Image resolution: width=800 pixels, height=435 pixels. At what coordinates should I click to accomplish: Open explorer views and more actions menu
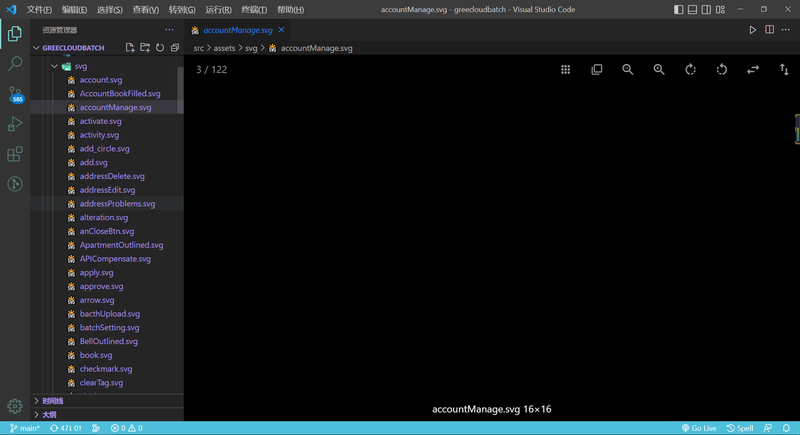coord(169,30)
